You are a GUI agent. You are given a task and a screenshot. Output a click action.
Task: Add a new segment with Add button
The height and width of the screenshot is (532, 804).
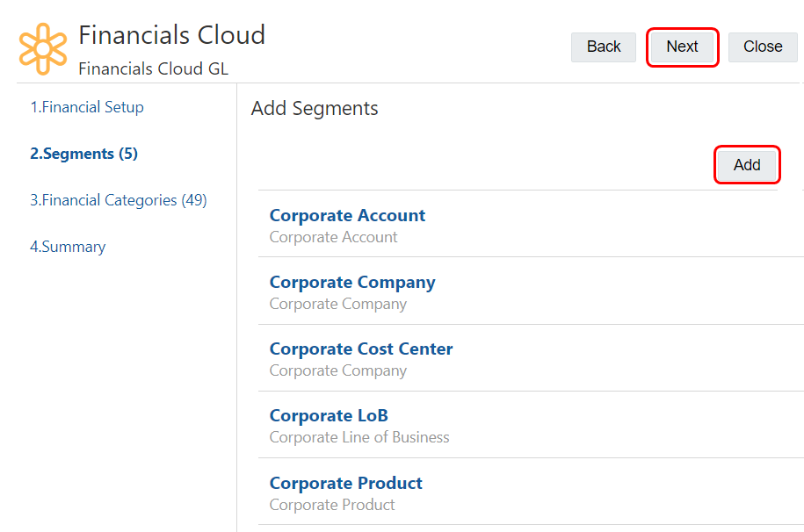(x=747, y=165)
